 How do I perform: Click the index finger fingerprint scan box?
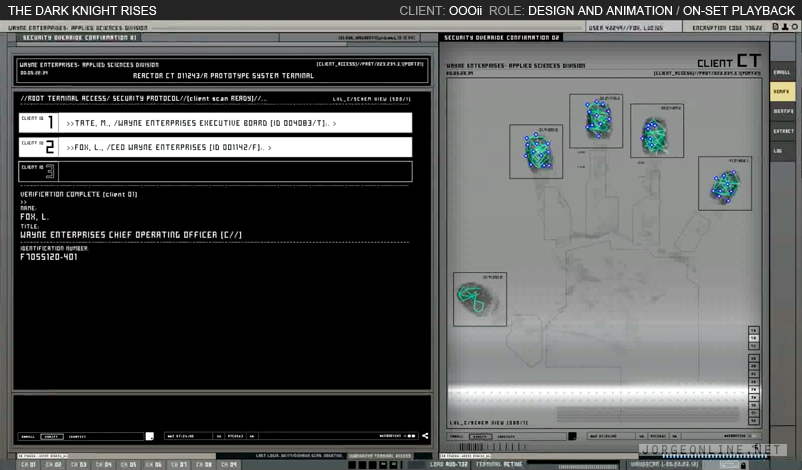coord(536,151)
